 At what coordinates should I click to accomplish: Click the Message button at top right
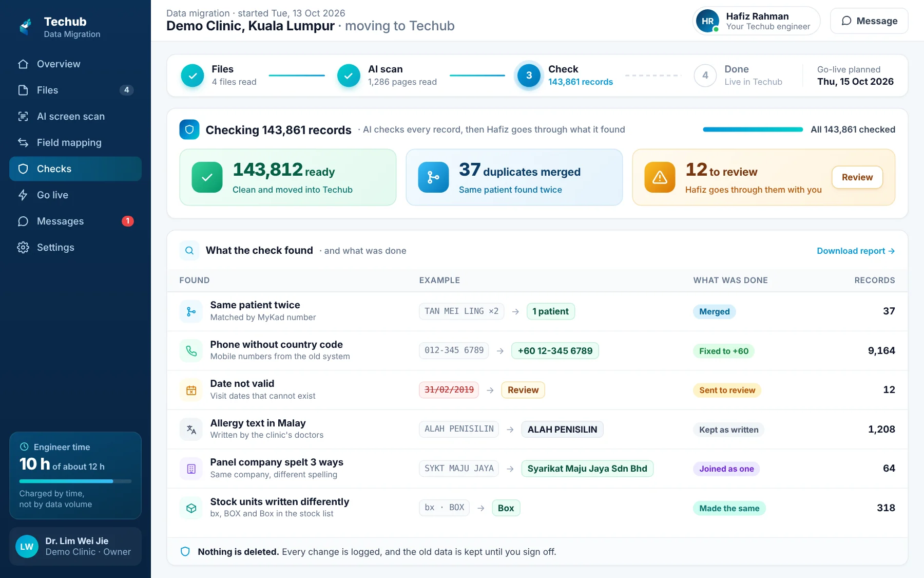869,21
